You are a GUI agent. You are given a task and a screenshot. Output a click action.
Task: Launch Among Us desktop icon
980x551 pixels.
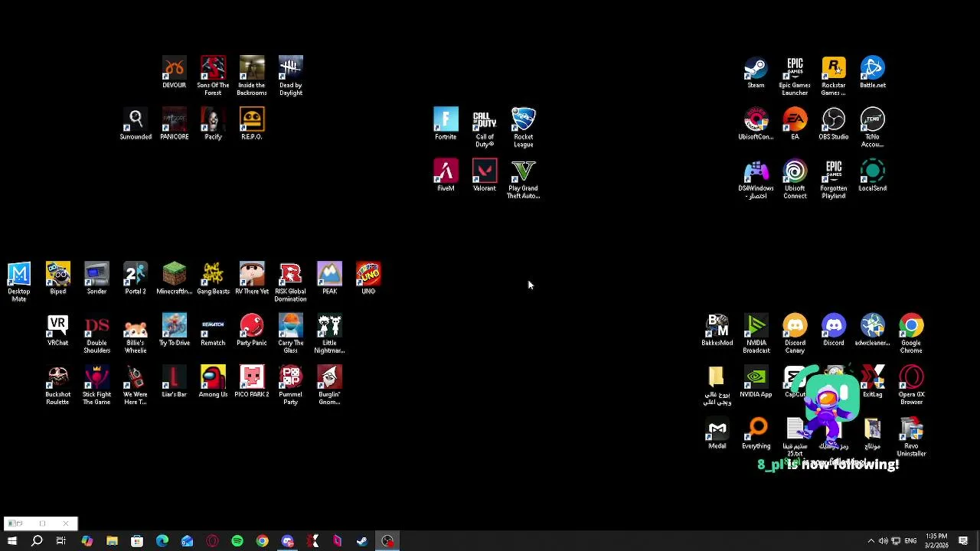[213, 382]
